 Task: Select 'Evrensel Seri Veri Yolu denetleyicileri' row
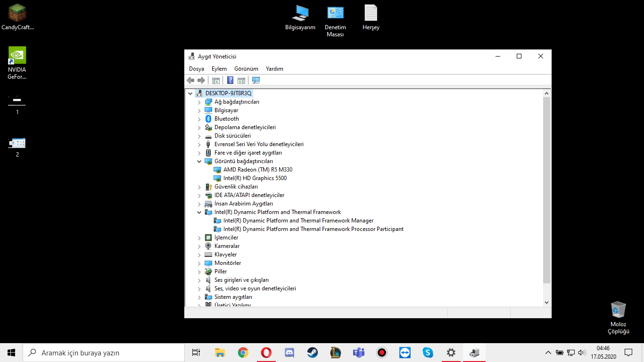259,144
